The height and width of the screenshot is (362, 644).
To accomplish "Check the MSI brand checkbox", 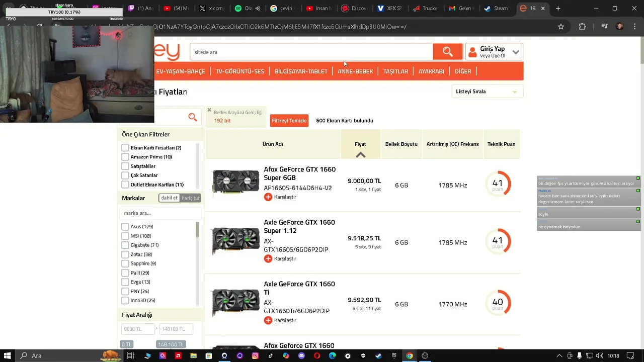I will [125, 236].
